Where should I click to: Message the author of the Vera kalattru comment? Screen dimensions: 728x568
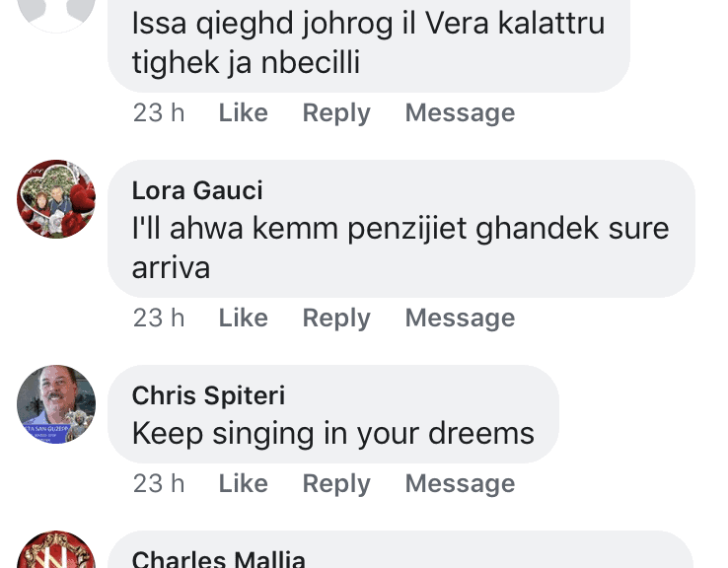click(x=460, y=113)
